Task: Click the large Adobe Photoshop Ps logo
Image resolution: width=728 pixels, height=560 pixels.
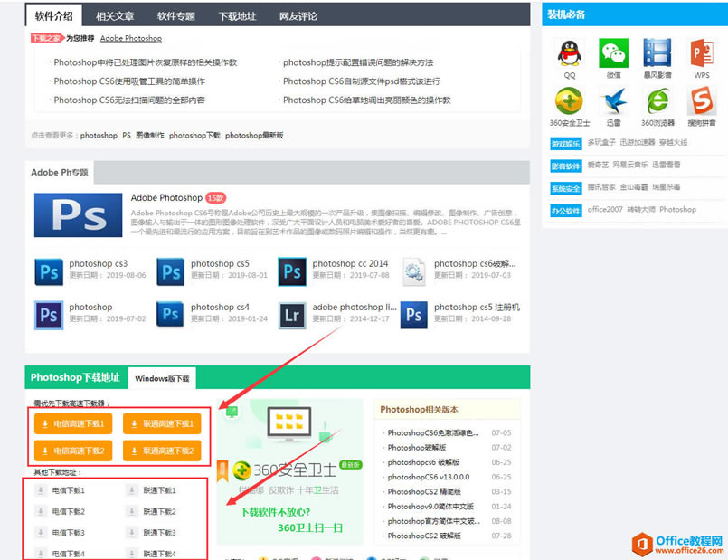Action: [78, 215]
